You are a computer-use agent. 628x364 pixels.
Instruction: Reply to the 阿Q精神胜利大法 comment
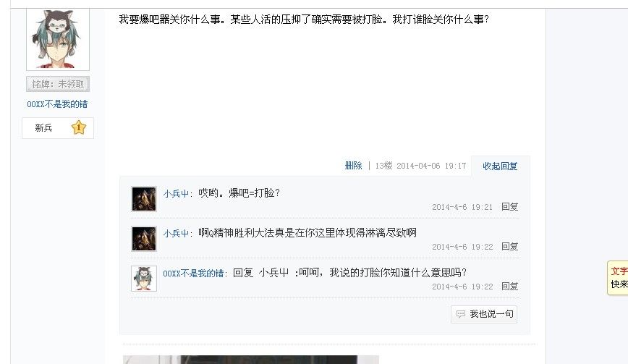(x=510, y=246)
